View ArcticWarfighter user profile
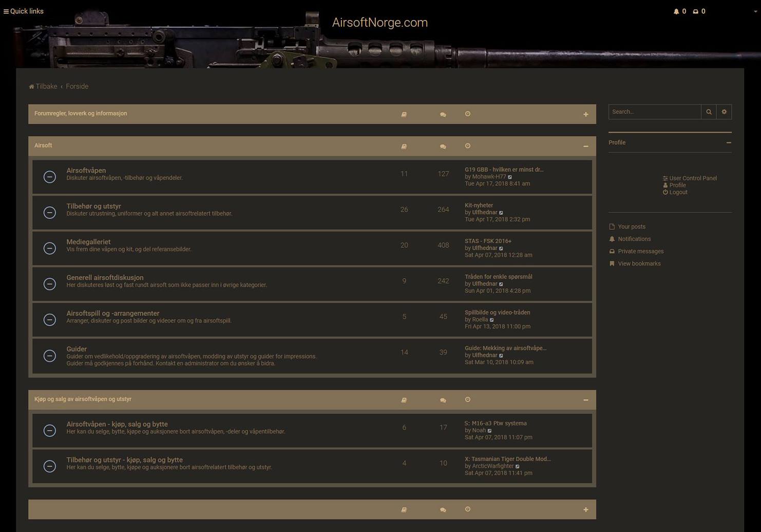761x532 pixels. 493,466
